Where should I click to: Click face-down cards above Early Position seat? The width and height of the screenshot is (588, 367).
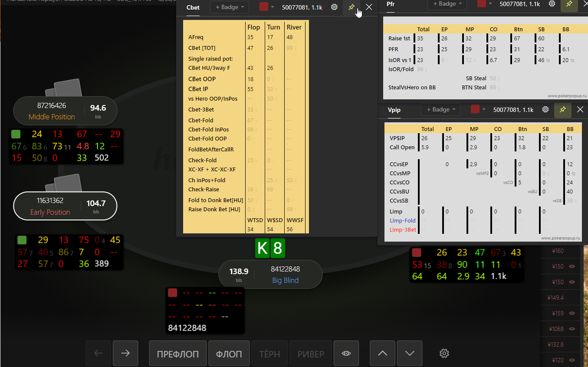pos(64,183)
